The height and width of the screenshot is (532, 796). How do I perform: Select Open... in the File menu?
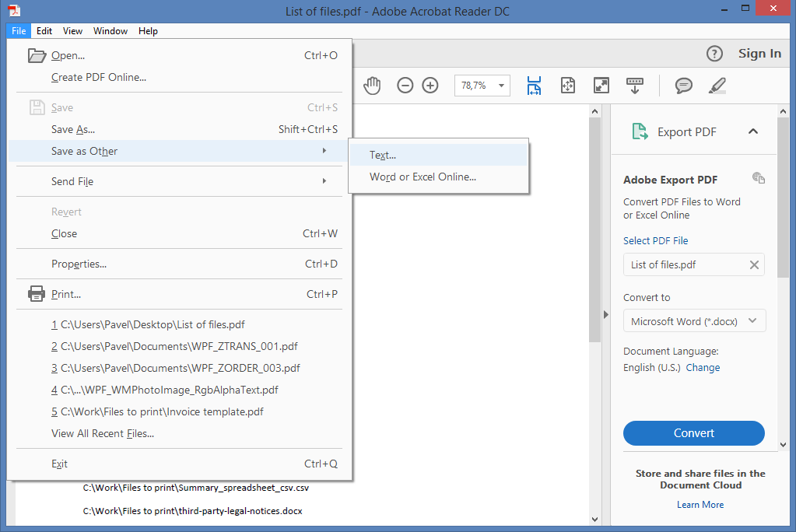click(176, 55)
